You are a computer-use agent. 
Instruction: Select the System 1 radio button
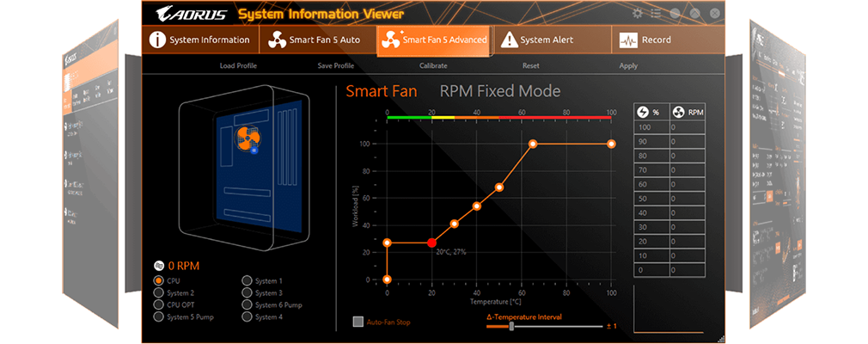pyautogui.click(x=247, y=281)
